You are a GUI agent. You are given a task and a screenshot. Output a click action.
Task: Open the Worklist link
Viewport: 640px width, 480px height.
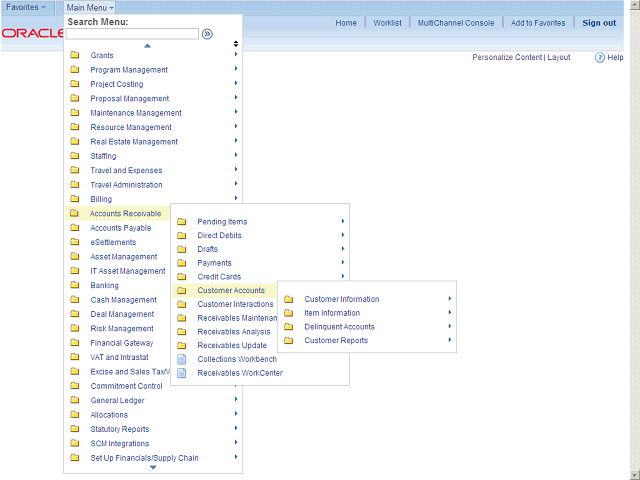[387, 23]
